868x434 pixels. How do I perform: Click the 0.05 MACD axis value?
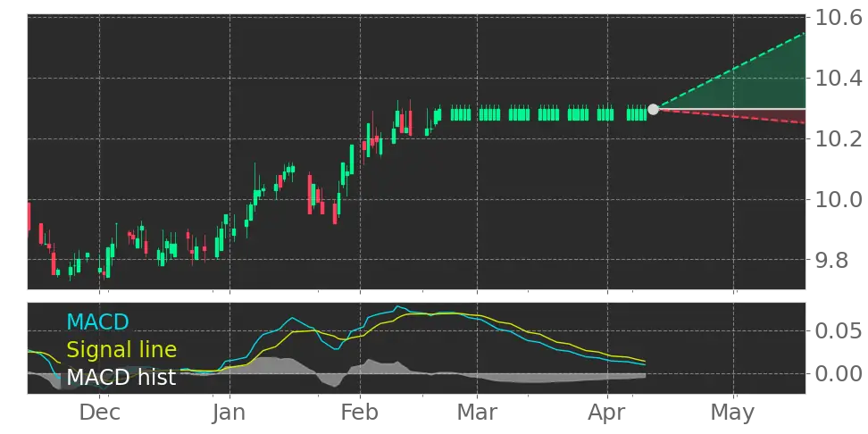(x=838, y=331)
